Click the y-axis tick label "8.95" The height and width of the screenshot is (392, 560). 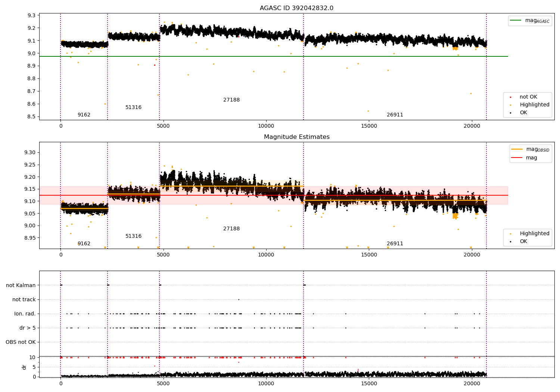pyautogui.click(x=30, y=238)
